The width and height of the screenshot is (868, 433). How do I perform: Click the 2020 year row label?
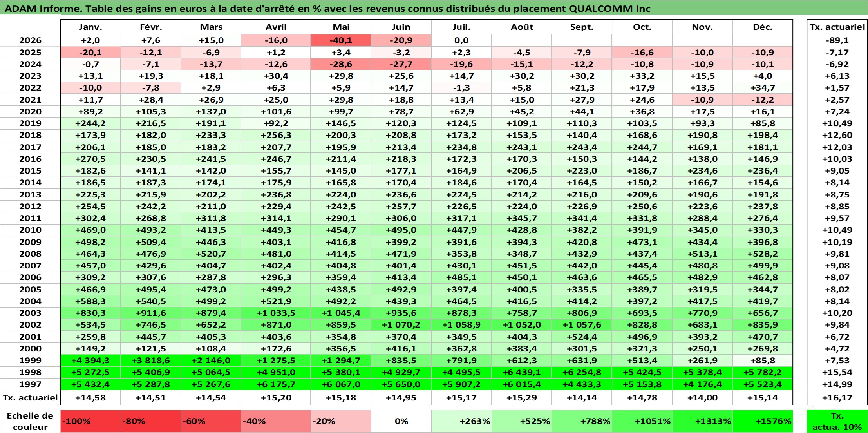click(x=30, y=112)
